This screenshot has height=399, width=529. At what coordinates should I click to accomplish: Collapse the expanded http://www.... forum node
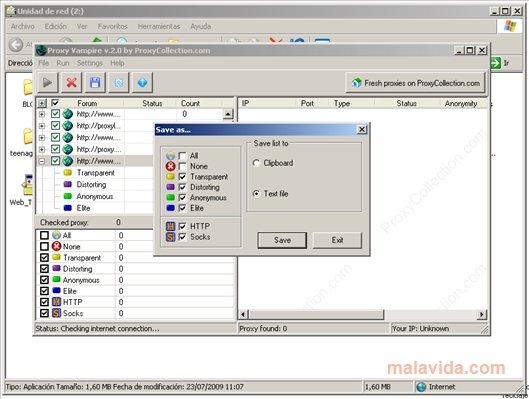click(41, 161)
